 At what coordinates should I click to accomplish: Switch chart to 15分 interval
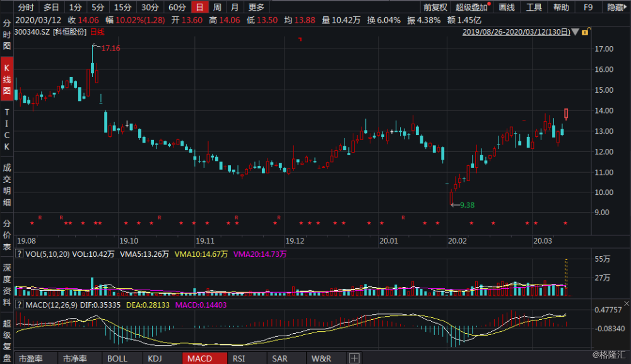tap(123, 7)
